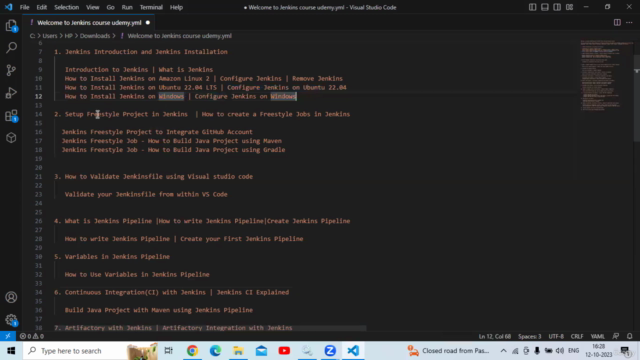The width and height of the screenshot is (640, 360).
Task: Open the View menu
Action: (93, 7)
